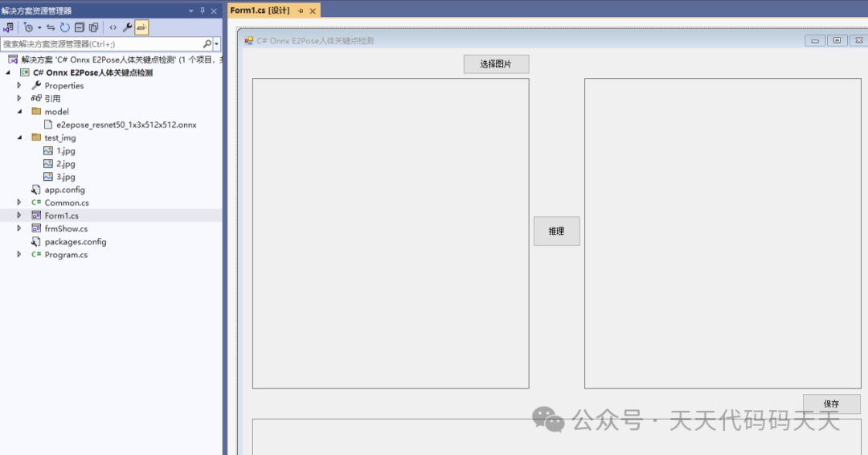
Task: Open Properties with the wrench icon
Action: (127, 27)
